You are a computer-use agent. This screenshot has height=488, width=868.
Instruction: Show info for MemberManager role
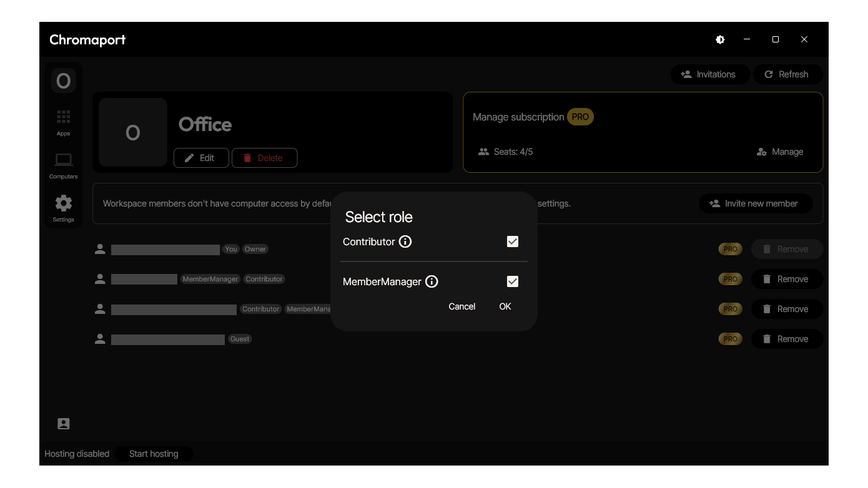[x=432, y=281]
